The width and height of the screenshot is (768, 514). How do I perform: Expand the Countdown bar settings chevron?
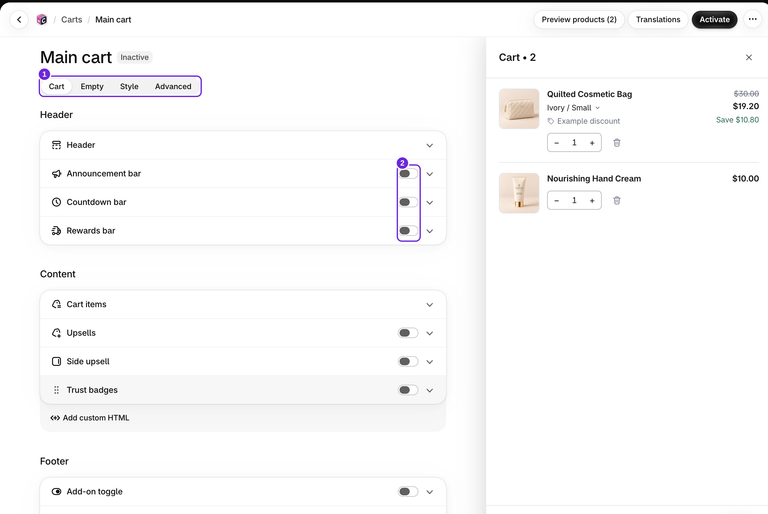coord(430,202)
